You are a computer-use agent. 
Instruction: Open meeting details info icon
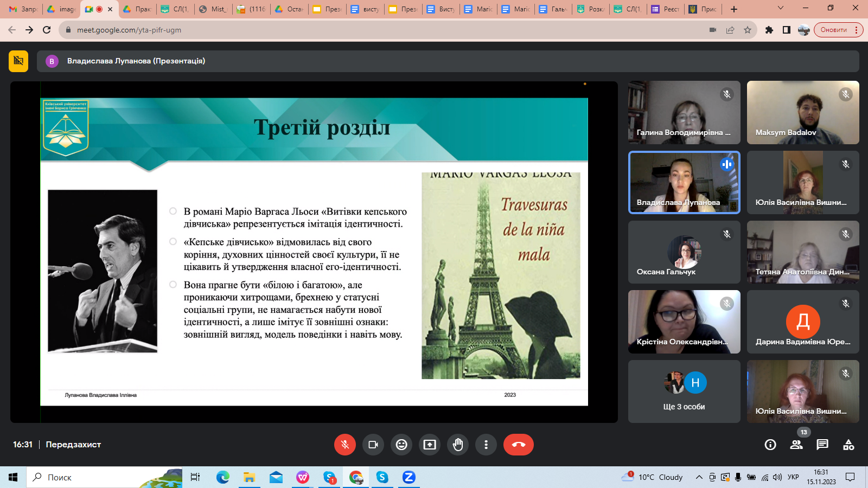click(770, 445)
